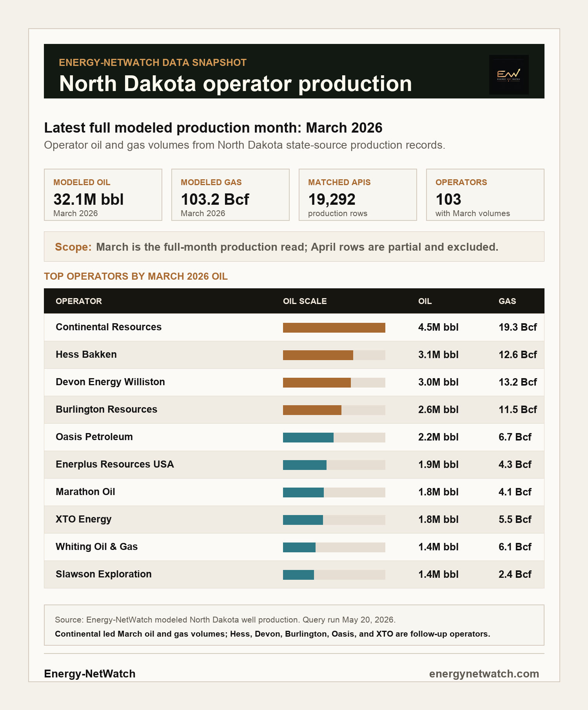Click the Matched APIs 19,292 value
The width and height of the screenshot is (588, 710).
pyautogui.click(x=332, y=200)
